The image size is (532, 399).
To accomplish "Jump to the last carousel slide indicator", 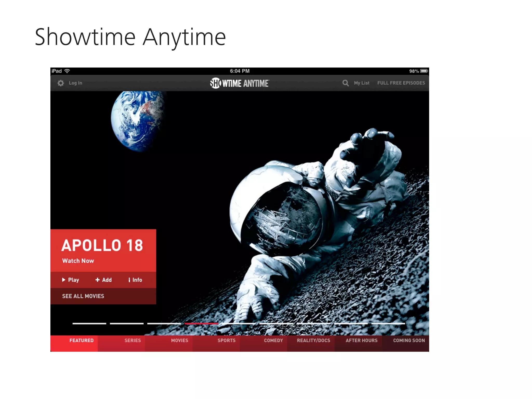I will click(388, 323).
